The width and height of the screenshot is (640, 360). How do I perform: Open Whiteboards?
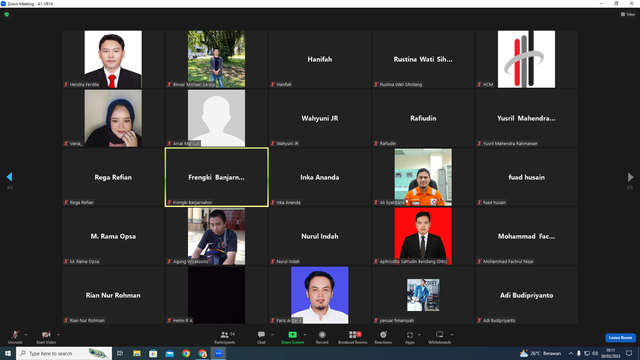coord(440,337)
